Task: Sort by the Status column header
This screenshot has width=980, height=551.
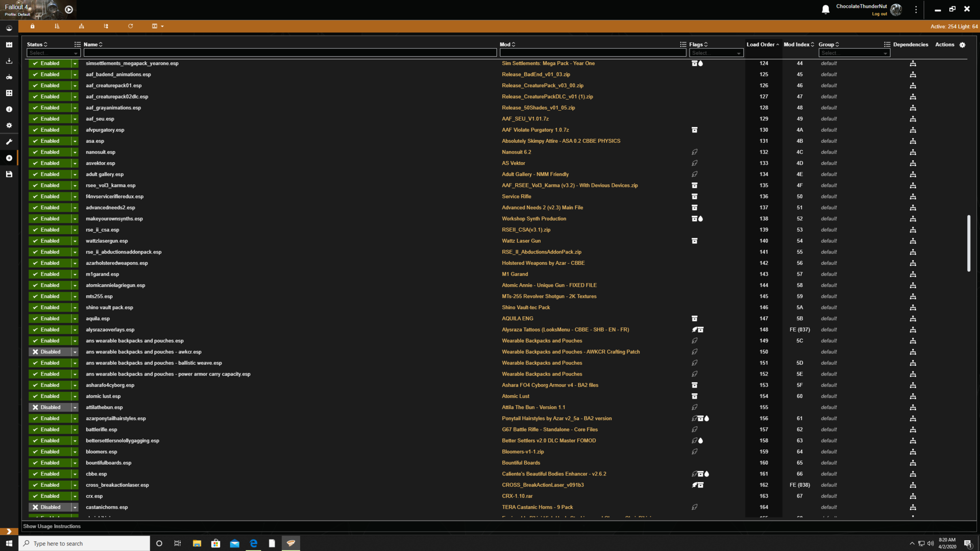Action: point(37,44)
